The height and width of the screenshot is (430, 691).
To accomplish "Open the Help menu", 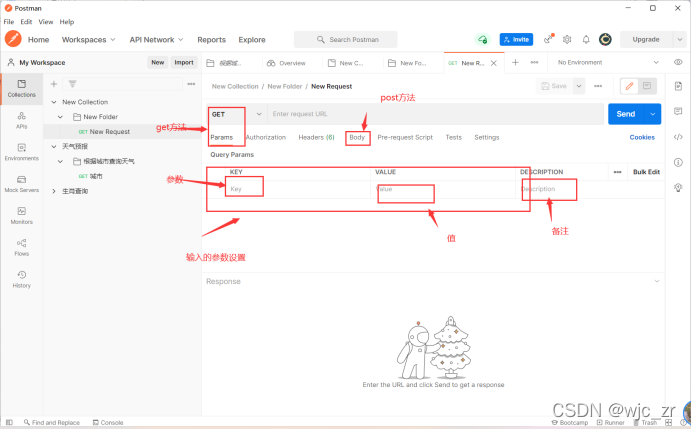I will 67,22.
